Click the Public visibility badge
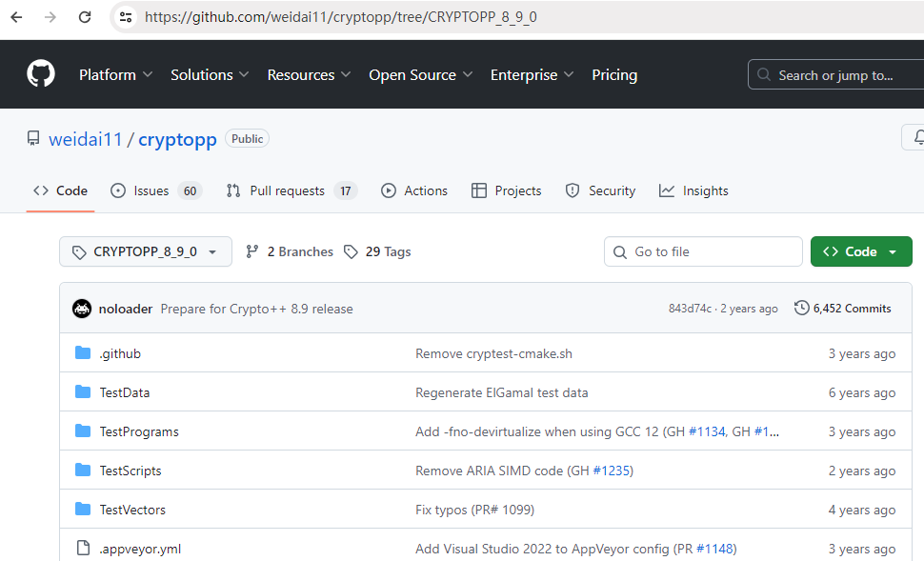This screenshot has height=561, width=924. coord(247,138)
